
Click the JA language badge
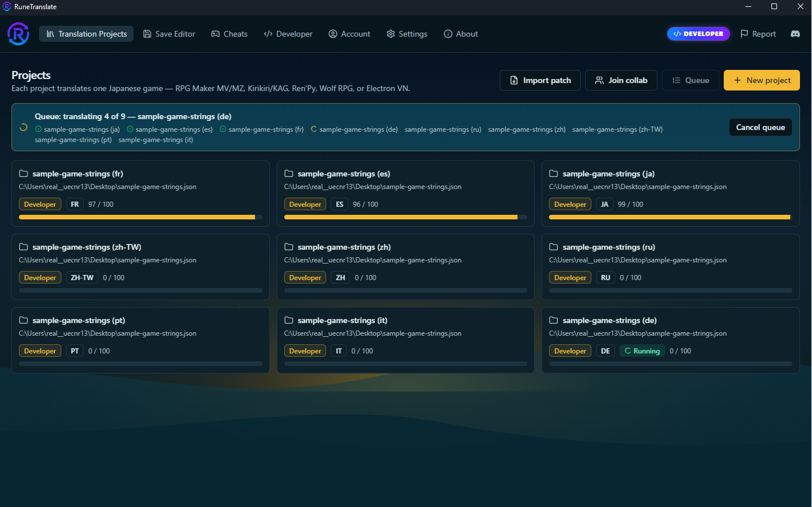click(x=605, y=204)
